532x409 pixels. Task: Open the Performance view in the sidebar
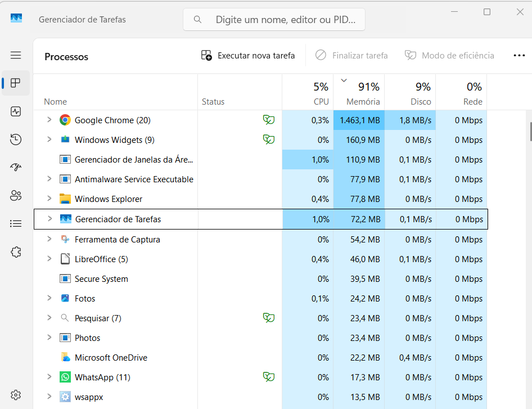[16, 111]
